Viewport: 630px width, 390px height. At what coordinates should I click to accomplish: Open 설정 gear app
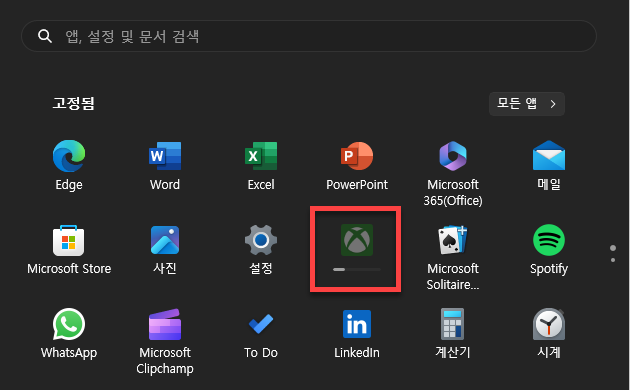(x=261, y=249)
